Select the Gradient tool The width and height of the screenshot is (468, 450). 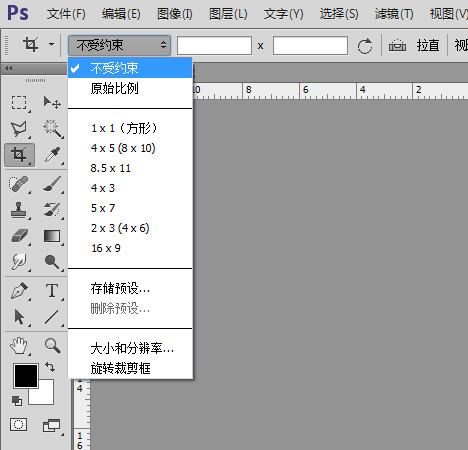tap(52, 236)
